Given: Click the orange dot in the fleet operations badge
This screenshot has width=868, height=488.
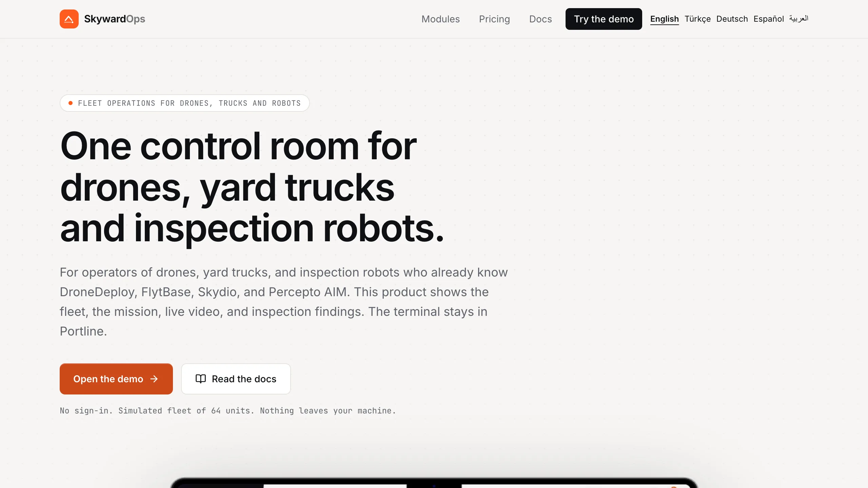Looking at the screenshot, I should tap(71, 103).
